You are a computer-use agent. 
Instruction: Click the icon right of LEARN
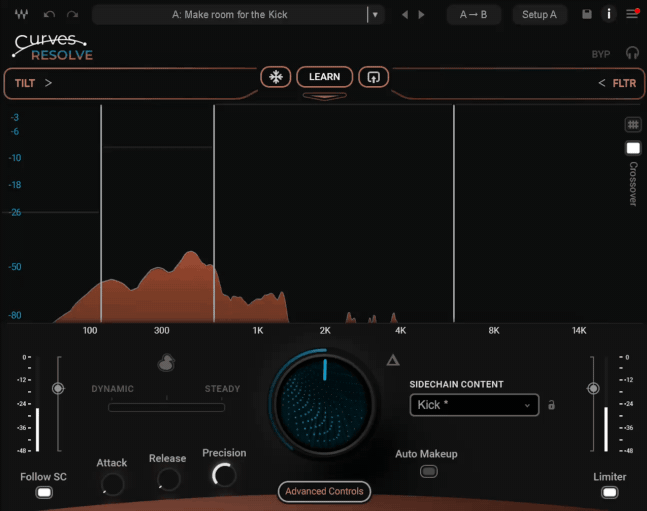coord(374,77)
